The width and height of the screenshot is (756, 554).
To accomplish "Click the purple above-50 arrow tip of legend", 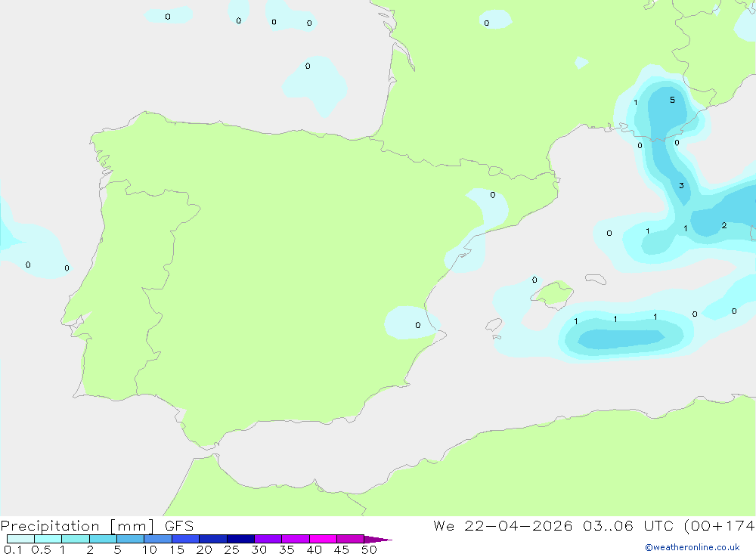I will [x=378, y=540].
